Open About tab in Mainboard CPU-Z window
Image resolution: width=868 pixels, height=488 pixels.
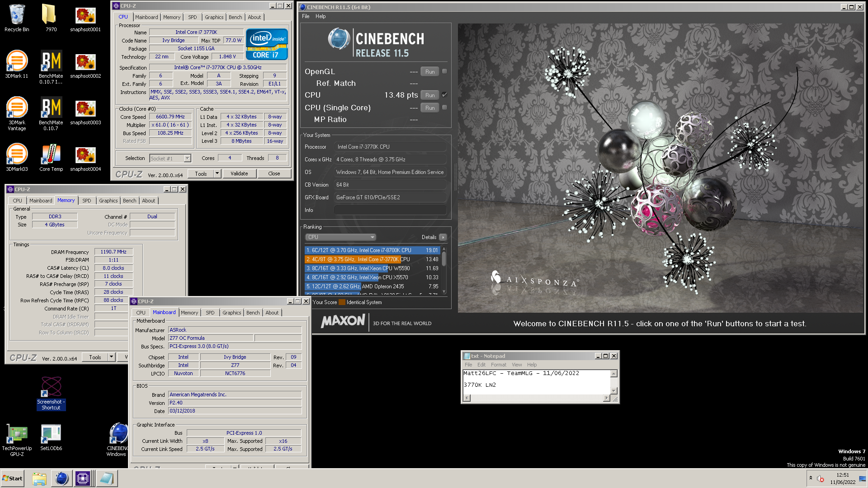[272, 313]
